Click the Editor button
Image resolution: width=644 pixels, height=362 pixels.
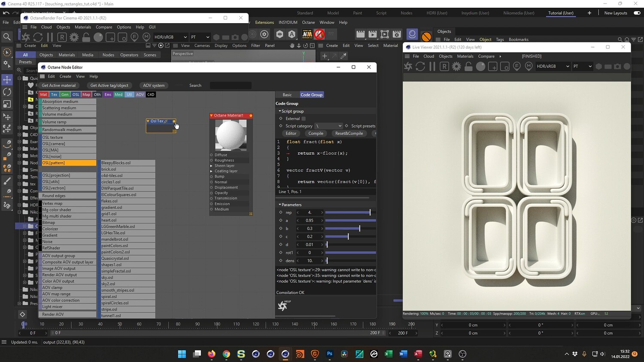tap(291, 133)
